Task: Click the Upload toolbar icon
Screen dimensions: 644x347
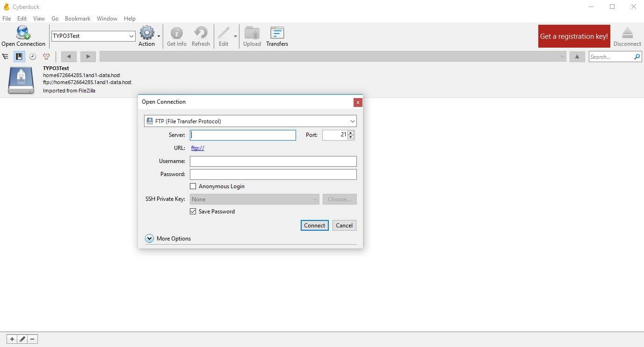Action: [252, 34]
